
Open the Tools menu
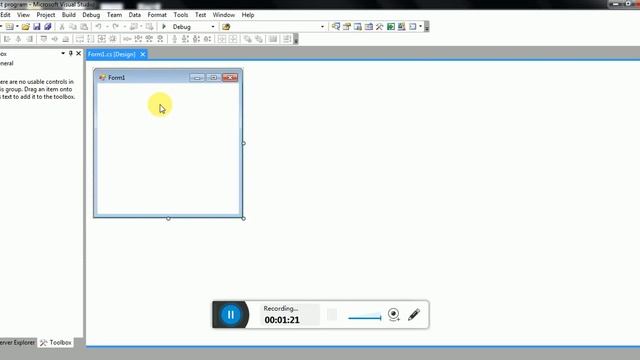point(181,15)
